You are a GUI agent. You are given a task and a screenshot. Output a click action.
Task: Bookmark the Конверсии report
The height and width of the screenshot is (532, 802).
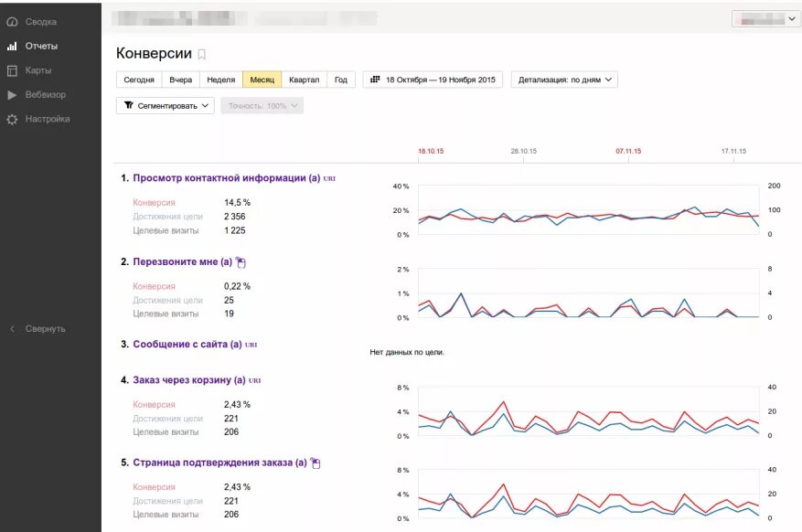click(202, 55)
